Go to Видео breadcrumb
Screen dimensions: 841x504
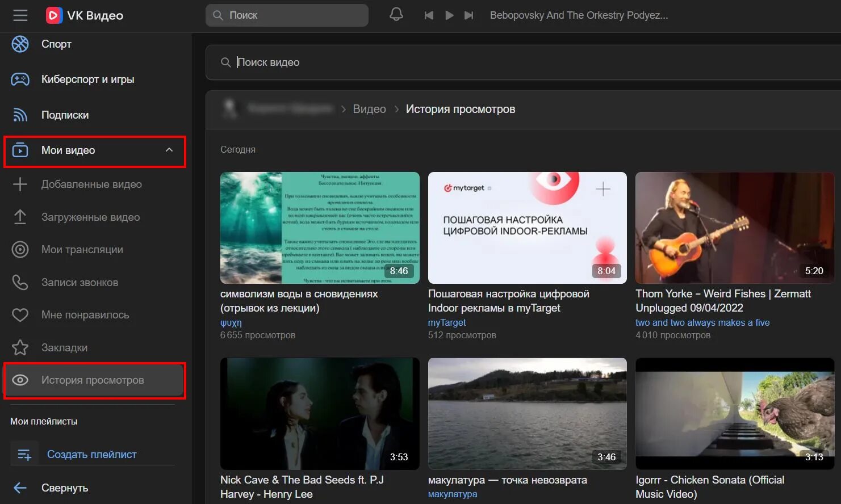(x=370, y=109)
